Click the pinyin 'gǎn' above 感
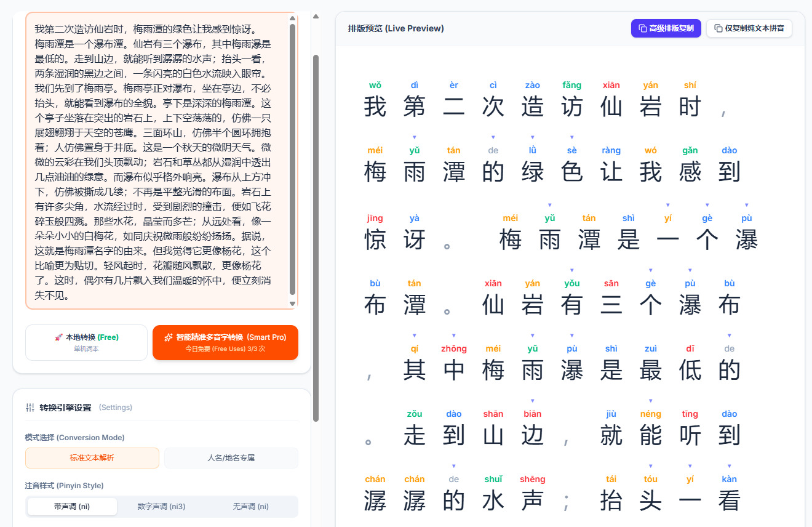The width and height of the screenshot is (812, 527). point(690,151)
